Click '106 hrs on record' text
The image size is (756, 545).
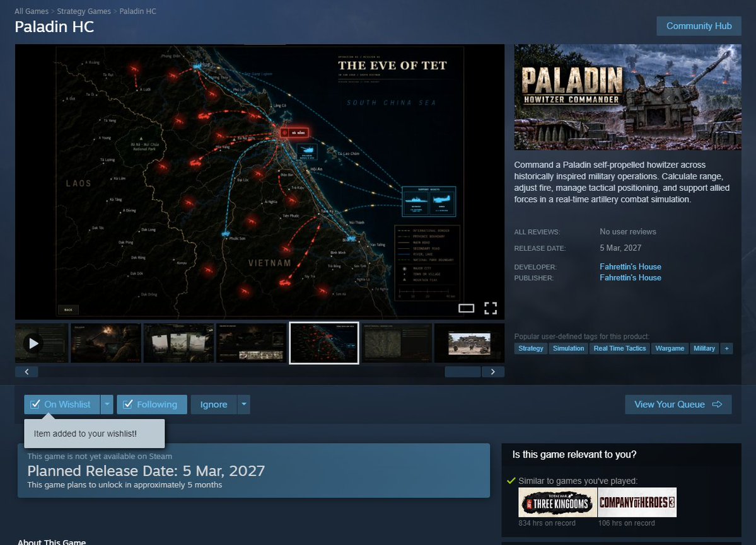click(x=626, y=524)
